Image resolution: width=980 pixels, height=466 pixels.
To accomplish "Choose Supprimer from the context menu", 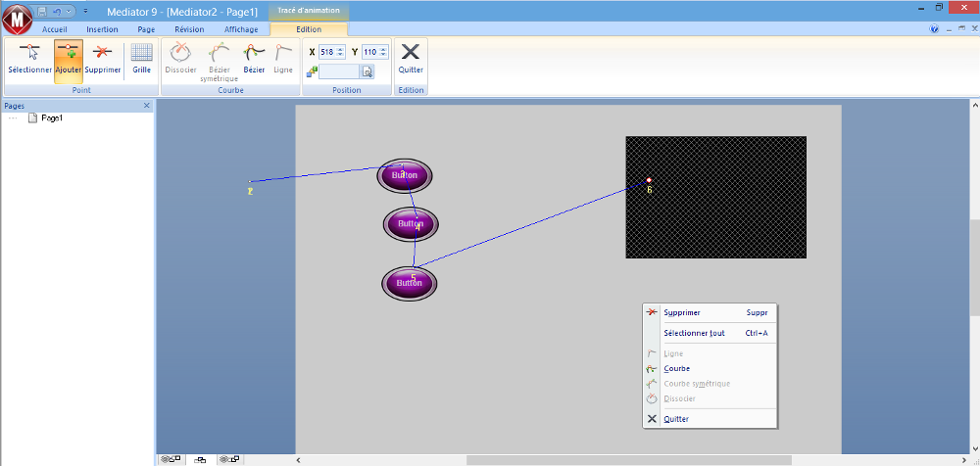I will 710,313.
